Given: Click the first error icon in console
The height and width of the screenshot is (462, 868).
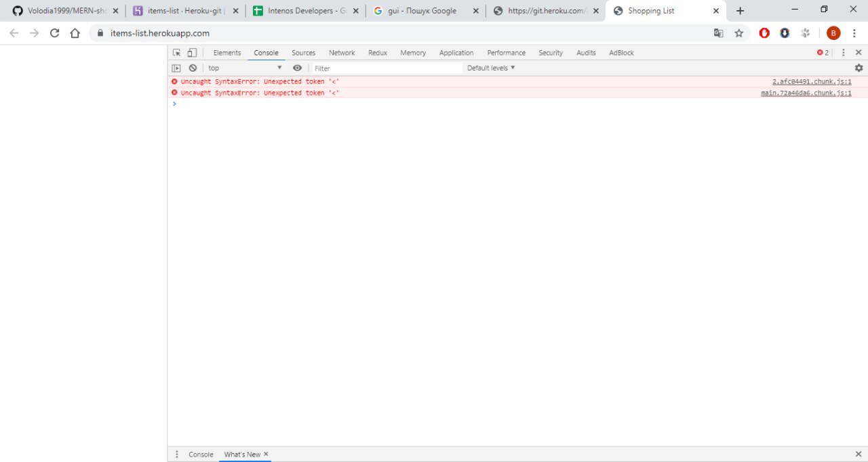Looking at the screenshot, I should coord(174,81).
